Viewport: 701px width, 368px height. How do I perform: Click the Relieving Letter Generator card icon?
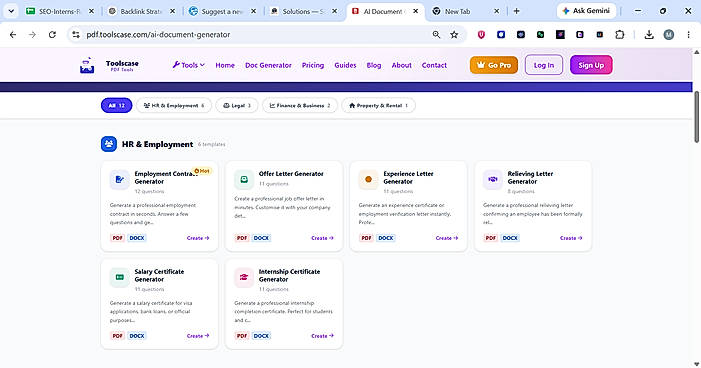493,180
